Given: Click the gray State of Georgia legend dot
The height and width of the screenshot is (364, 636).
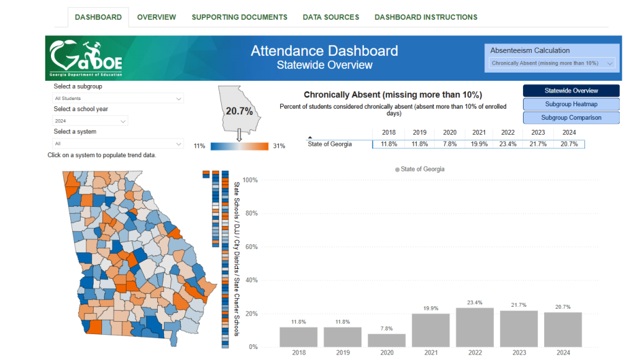Looking at the screenshot, I should [397, 169].
